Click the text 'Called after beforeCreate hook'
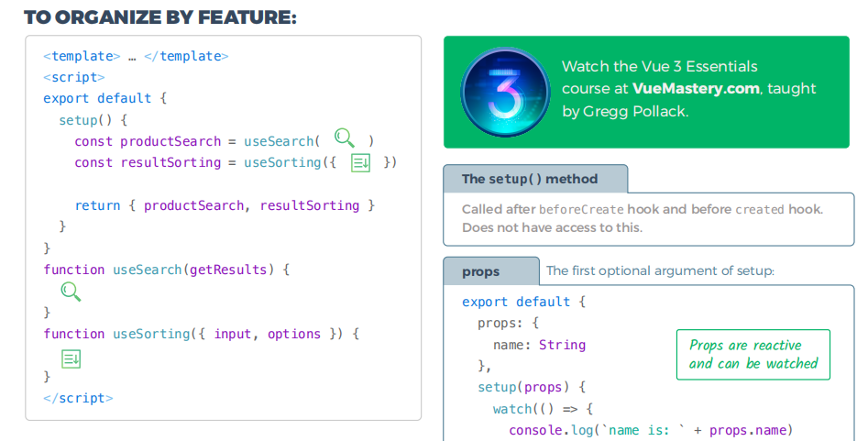 [561, 209]
